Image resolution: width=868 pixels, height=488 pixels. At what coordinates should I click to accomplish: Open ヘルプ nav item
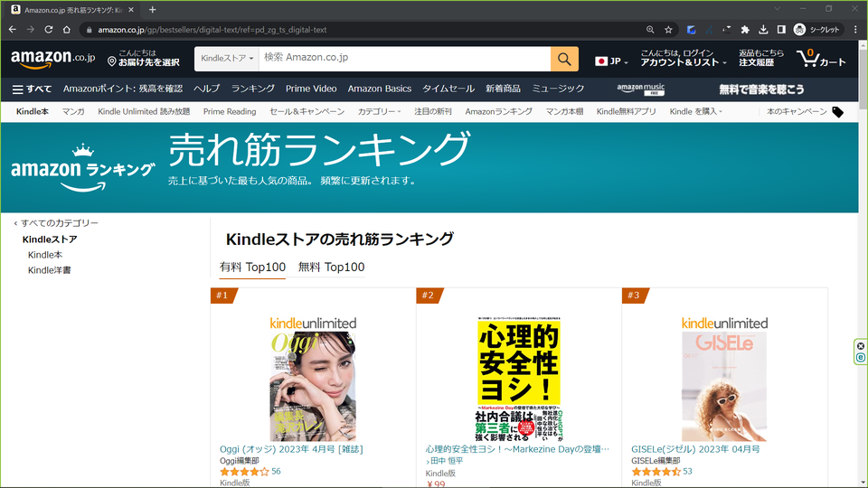pos(206,89)
